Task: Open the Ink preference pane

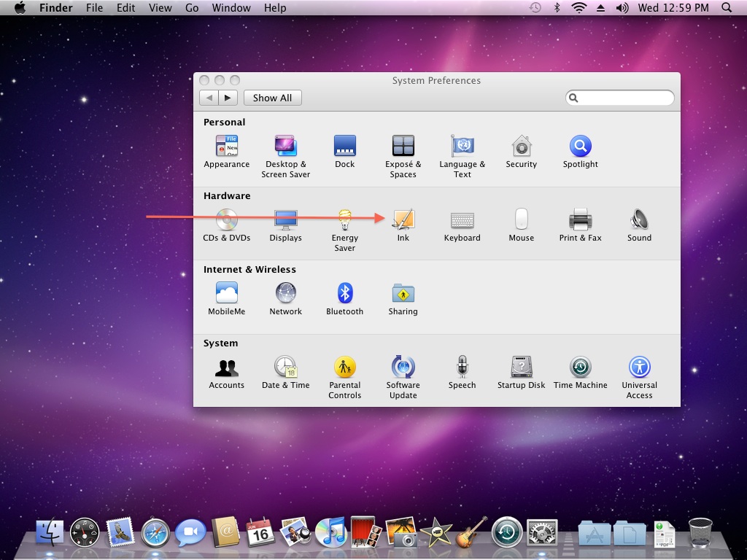Action: click(403, 226)
